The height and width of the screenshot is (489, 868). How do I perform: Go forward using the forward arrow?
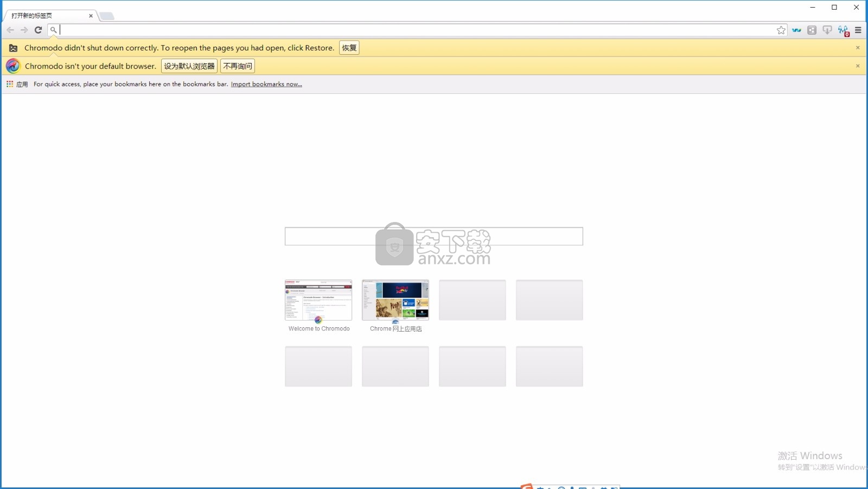coord(24,30)
